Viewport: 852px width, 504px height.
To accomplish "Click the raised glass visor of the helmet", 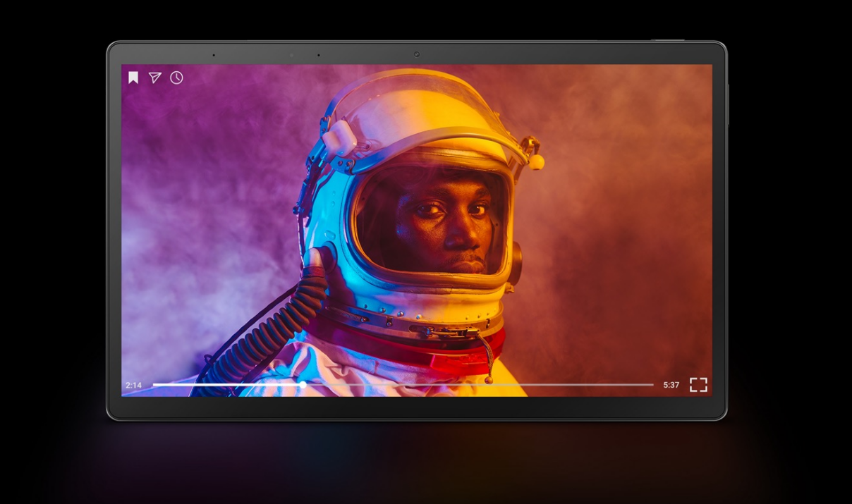I will pos(423,106).
